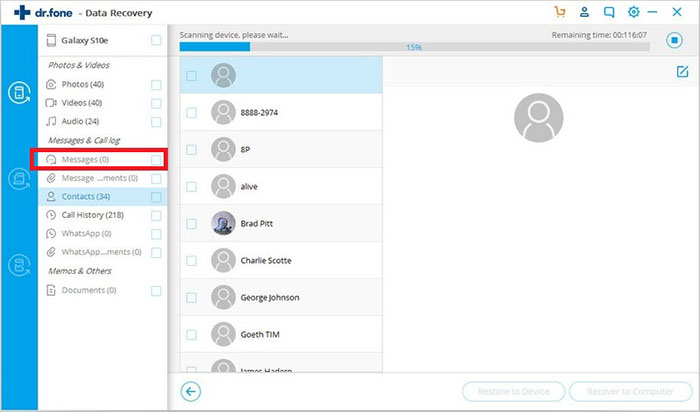The width and height of the screenshot is (700, 412).
Task: Click the Messages bubble icon
Action: click(x=51, y=159)
